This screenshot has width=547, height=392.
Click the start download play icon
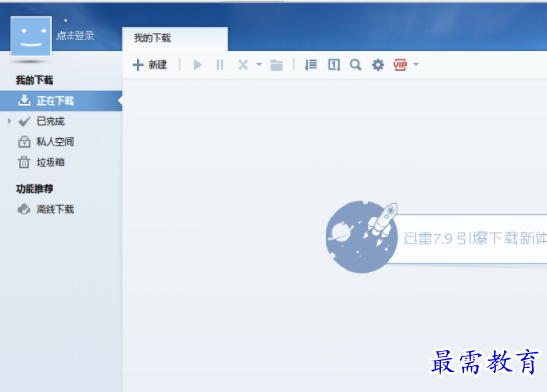[198, 65]
